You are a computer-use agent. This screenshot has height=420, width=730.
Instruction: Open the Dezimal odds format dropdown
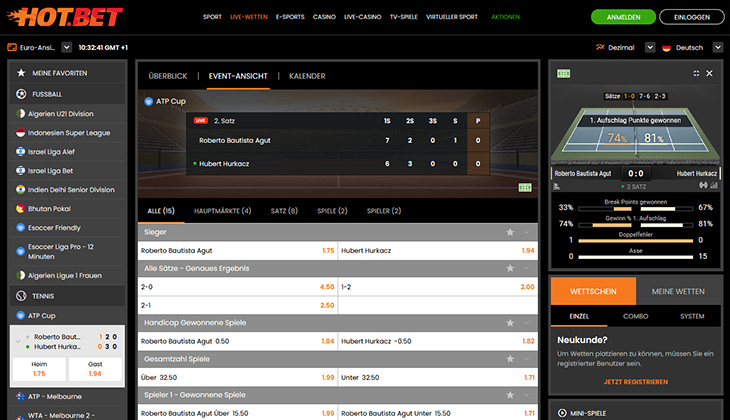[x=650, y=47]
